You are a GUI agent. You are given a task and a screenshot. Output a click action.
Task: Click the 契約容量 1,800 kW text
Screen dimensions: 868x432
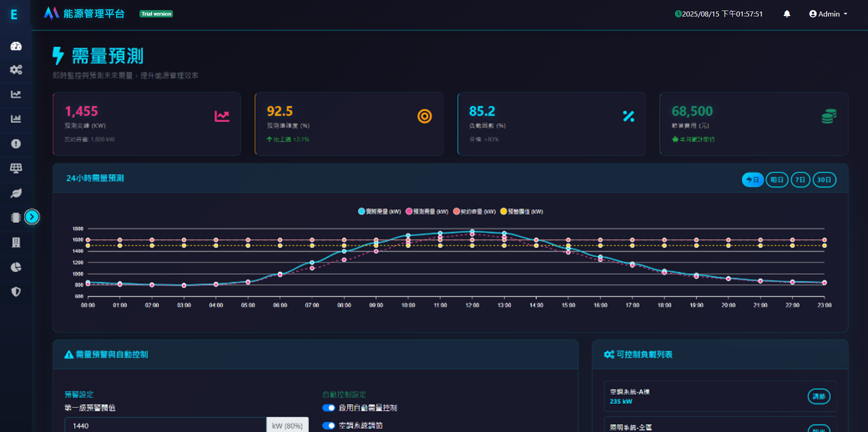pos(89,139)
